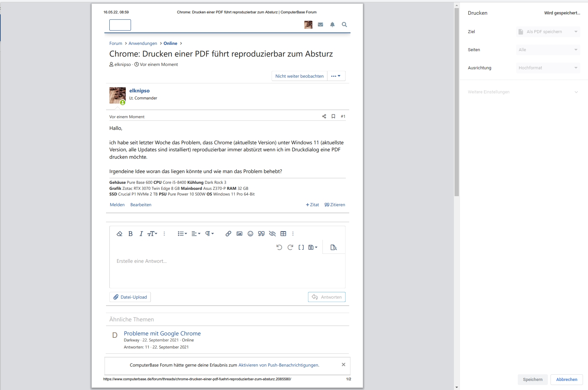Open the list options dropdown in editor
The image size is (588, 390).
(182, 234)
